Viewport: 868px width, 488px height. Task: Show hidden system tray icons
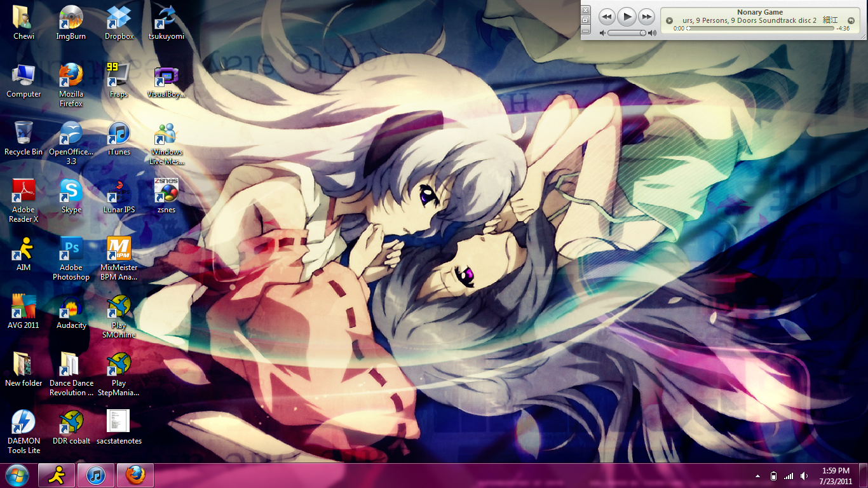tap(757, 476)
